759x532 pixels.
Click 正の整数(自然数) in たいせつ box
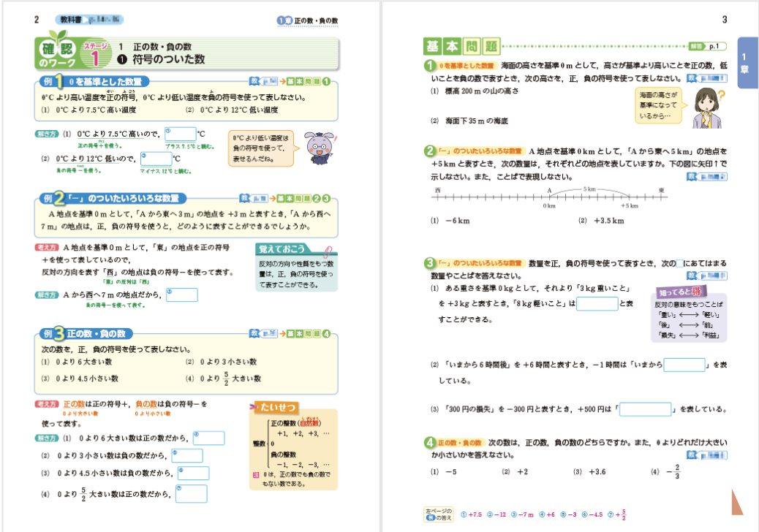click(x=296, y=422)
